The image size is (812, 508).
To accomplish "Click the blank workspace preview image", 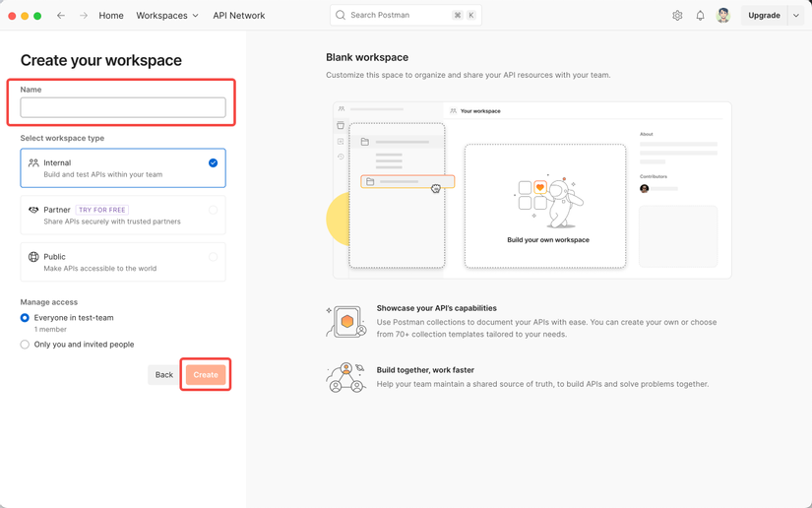I will pyautogui.click(x=532, y=190).
